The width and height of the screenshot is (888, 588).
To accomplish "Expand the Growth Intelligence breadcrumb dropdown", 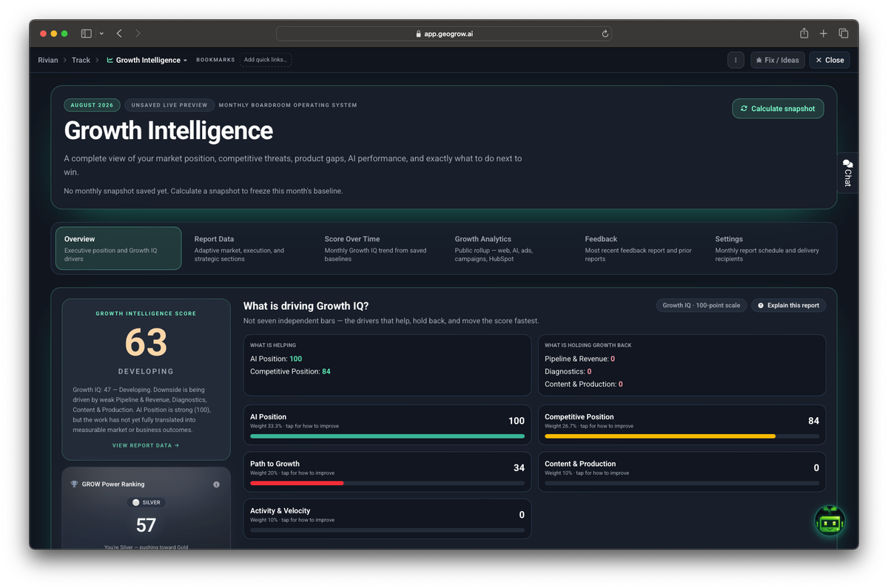I will click(x=147, y=60).
